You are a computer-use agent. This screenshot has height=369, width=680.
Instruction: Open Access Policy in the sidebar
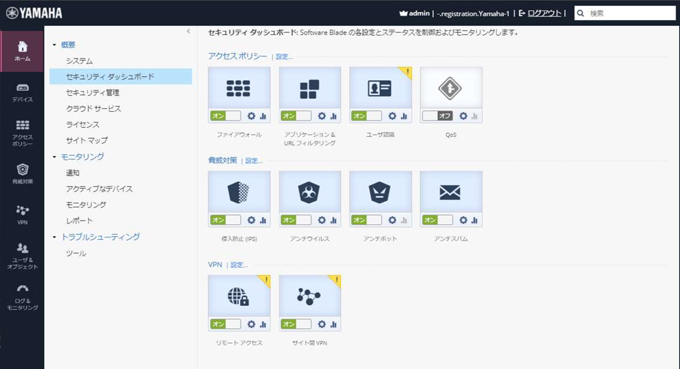pos(22,133)
